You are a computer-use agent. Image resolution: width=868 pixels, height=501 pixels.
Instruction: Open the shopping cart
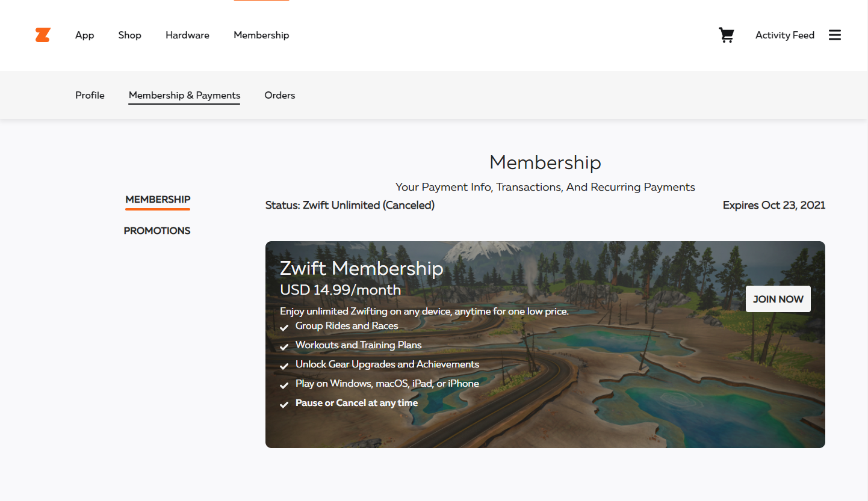point(727,35)
